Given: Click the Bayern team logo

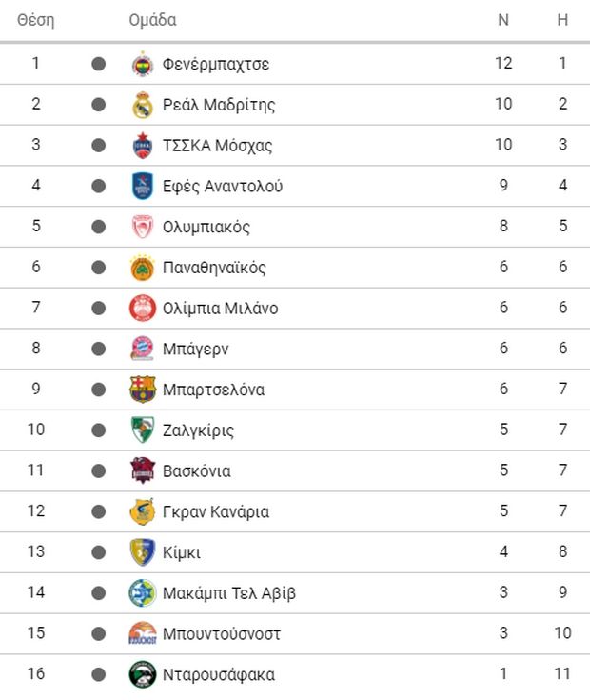Looking at the screenshot, I should coord(142,349).
